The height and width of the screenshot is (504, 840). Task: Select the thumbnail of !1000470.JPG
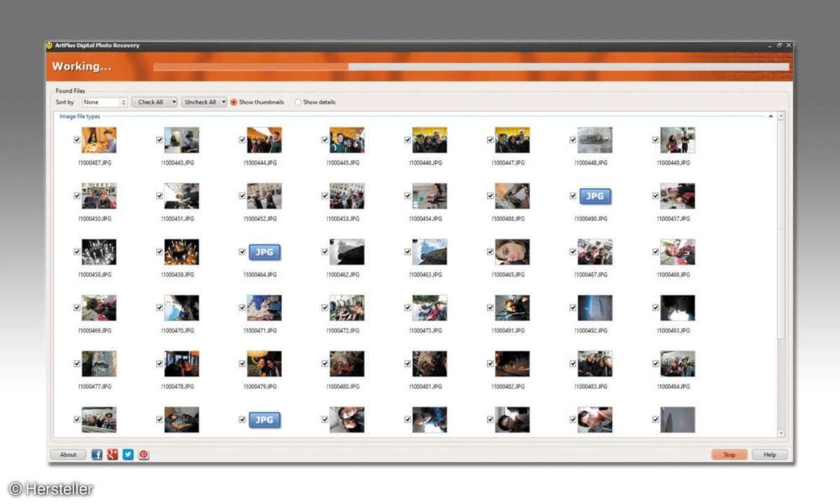pyautogui.click(x=182, y=307)
